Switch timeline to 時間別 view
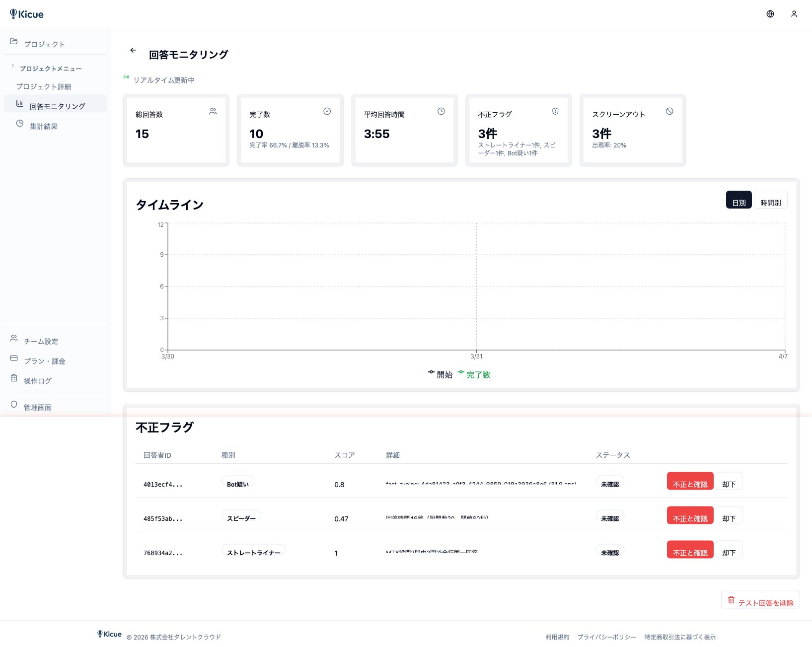Image resolution: width=812 pixels, height=647 pixels. click(x=770, y=200)
